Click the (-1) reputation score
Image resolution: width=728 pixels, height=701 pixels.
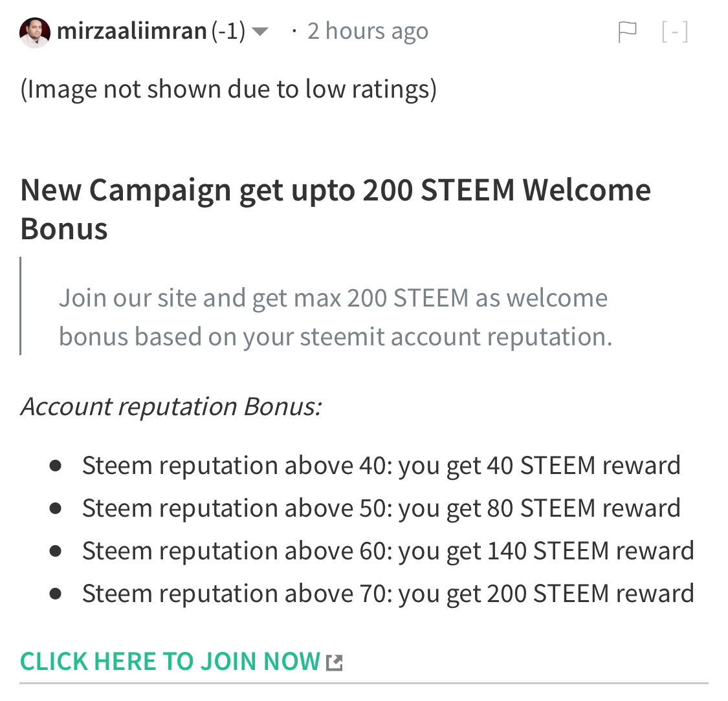click(228, 31)
